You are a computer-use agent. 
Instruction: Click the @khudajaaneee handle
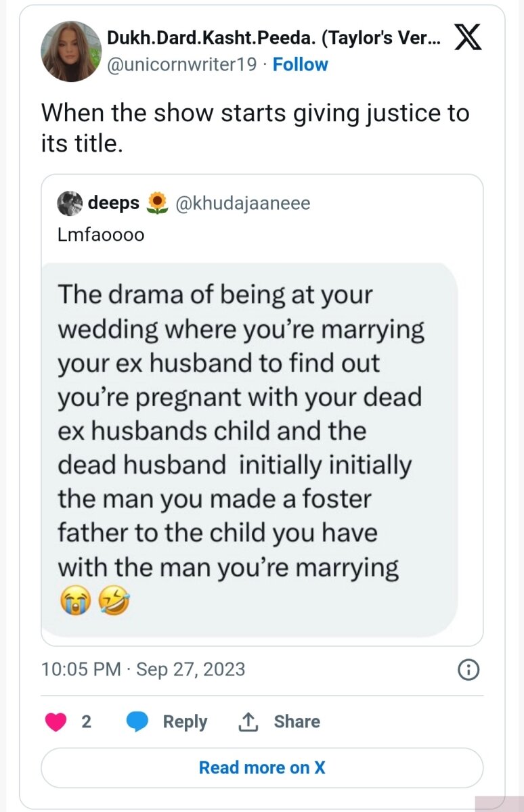point(242,203)
